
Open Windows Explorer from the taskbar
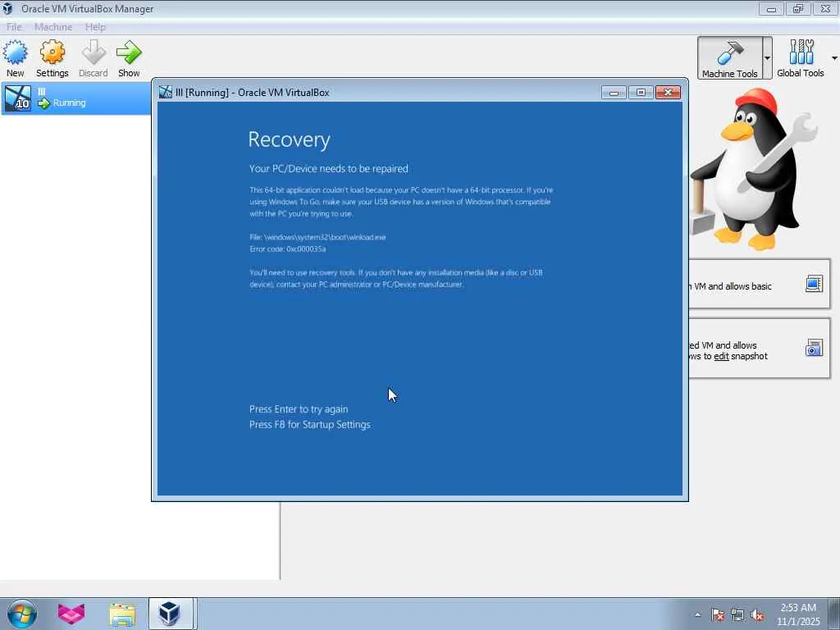pos(122,614)
